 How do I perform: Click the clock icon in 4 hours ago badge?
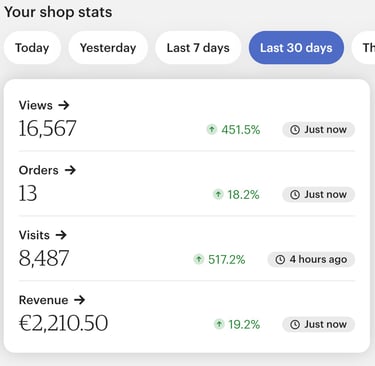click(x=280, y=259)
